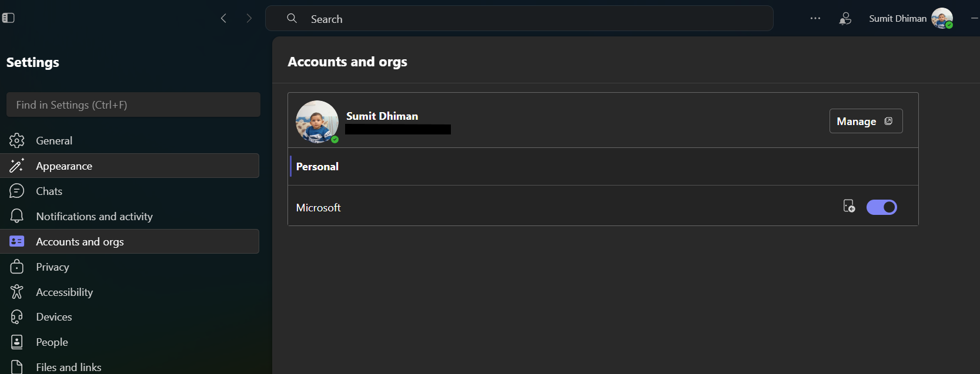Click the activity status icon beside ellipsis
Image resolution: width=980 pixels, height=374 pixels.
845,19
